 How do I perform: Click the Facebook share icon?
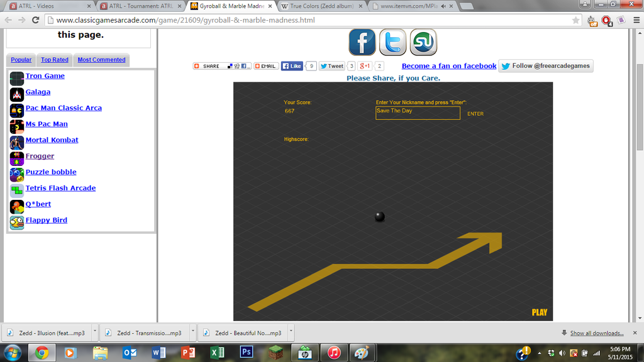(x=362, y=42)
